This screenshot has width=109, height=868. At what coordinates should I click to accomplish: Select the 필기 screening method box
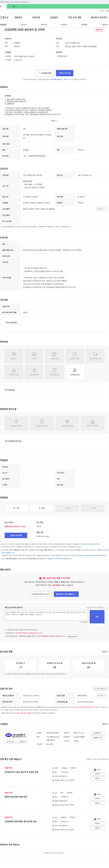(67, 508)
